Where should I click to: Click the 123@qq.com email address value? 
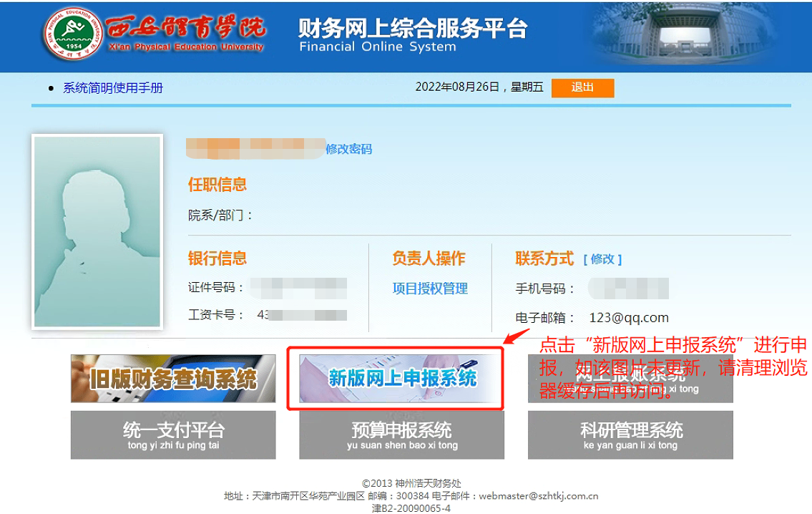pyautogui.click(x=628, y=318)
